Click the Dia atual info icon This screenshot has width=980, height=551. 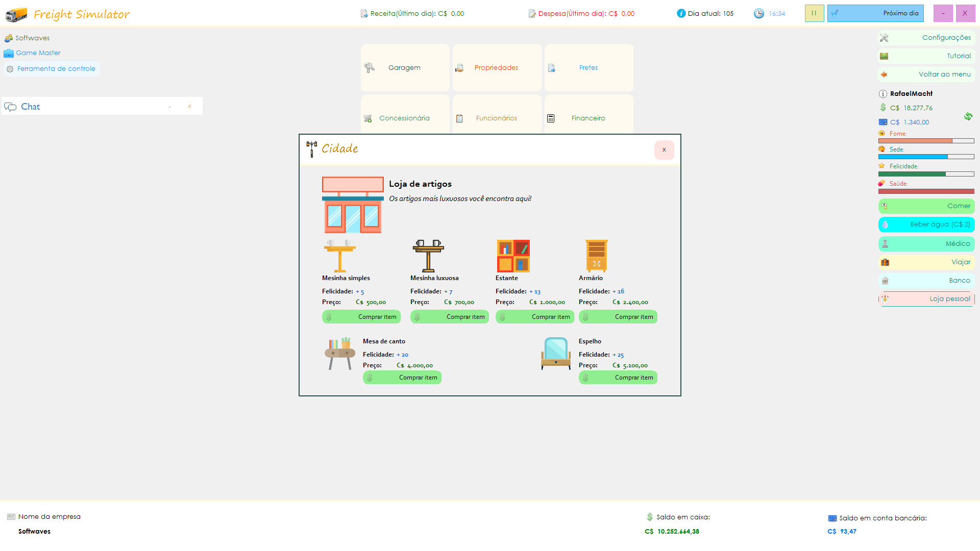pyautogui.click(x=681, y=13)
